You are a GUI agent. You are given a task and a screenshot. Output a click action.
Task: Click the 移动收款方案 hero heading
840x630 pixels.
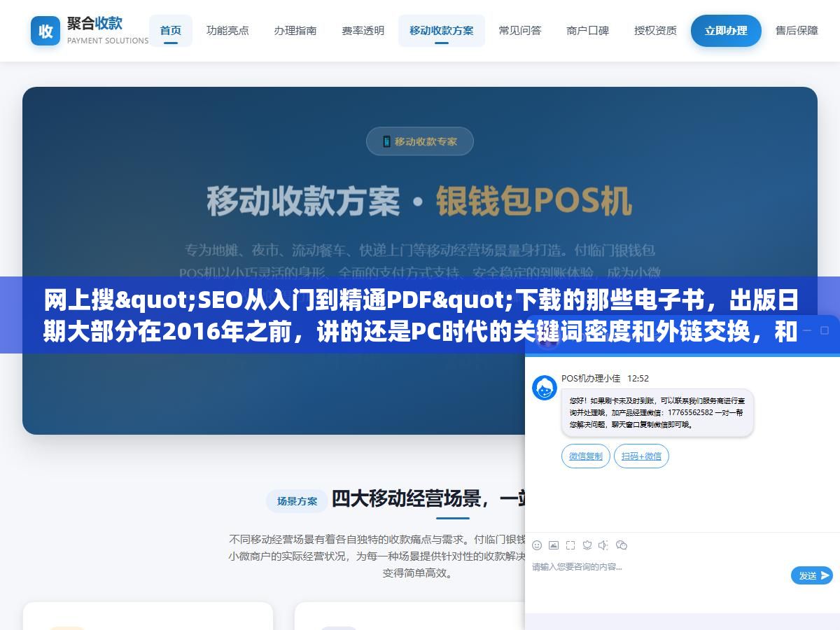coord(303,201)
